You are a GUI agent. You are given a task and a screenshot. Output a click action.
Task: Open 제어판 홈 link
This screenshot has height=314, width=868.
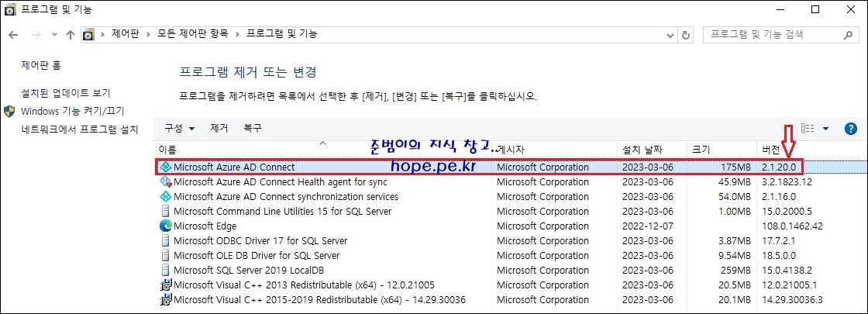click(41, 65)
